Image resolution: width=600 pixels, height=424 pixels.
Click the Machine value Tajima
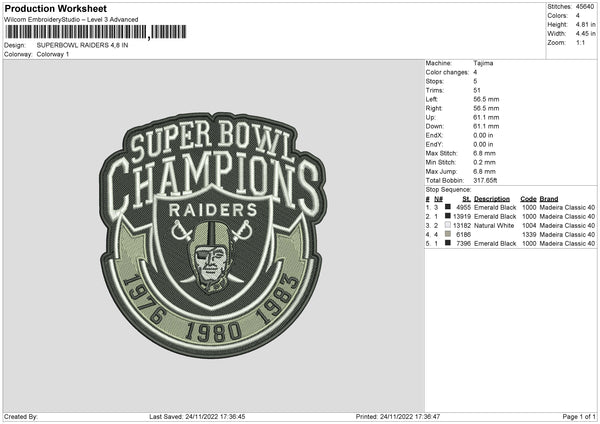click(483, 63)
